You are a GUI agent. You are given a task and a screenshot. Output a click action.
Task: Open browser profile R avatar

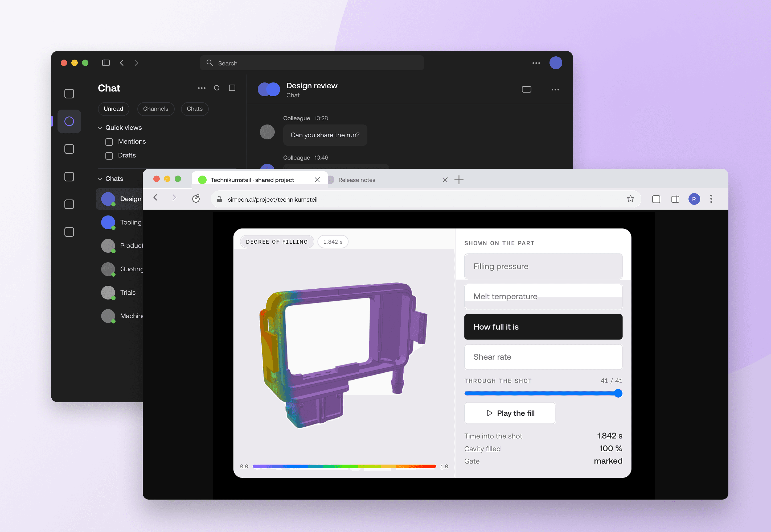694,199
